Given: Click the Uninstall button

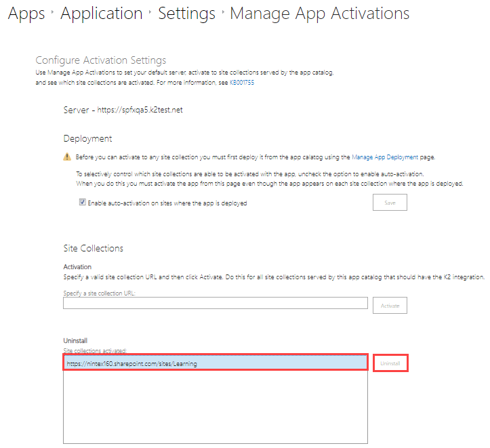Looking at the screenshot, I should [390, 364].
